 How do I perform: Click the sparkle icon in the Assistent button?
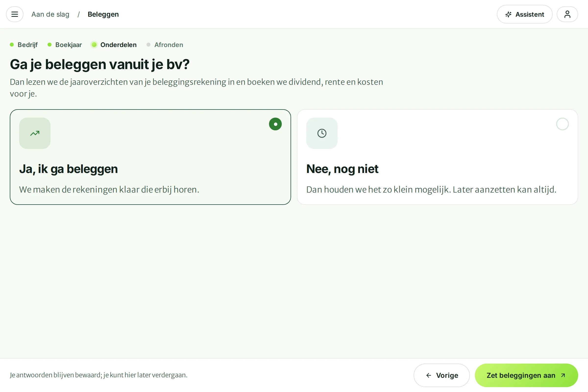click(508, 14)
